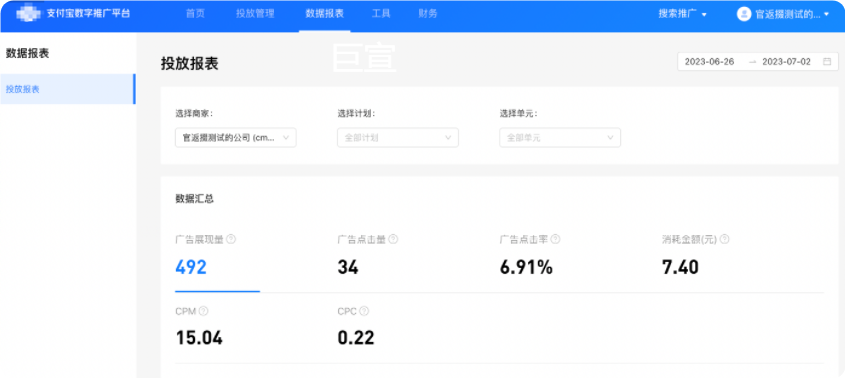Viewport: 845px width, 378px height.
Task: Select the 数据报表 top tab
Action: coord(324,14)
